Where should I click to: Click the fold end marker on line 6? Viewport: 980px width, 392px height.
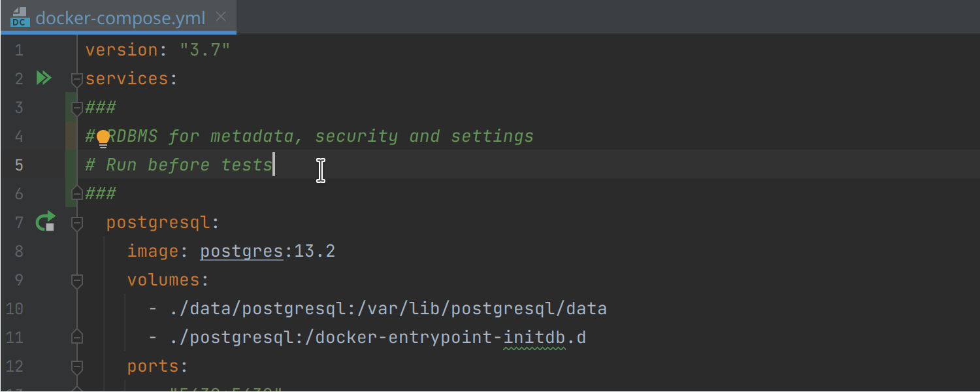click(x=76, y=193)
